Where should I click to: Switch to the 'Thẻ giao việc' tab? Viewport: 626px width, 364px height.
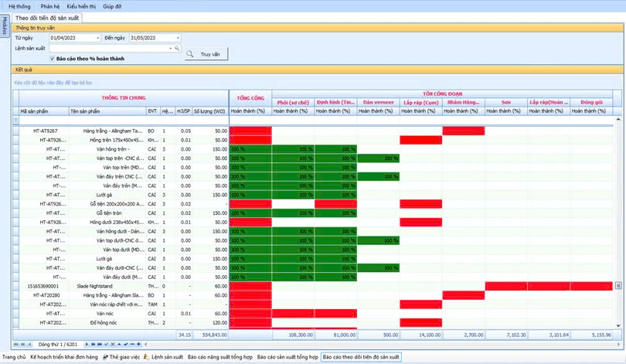pos(121,357)
